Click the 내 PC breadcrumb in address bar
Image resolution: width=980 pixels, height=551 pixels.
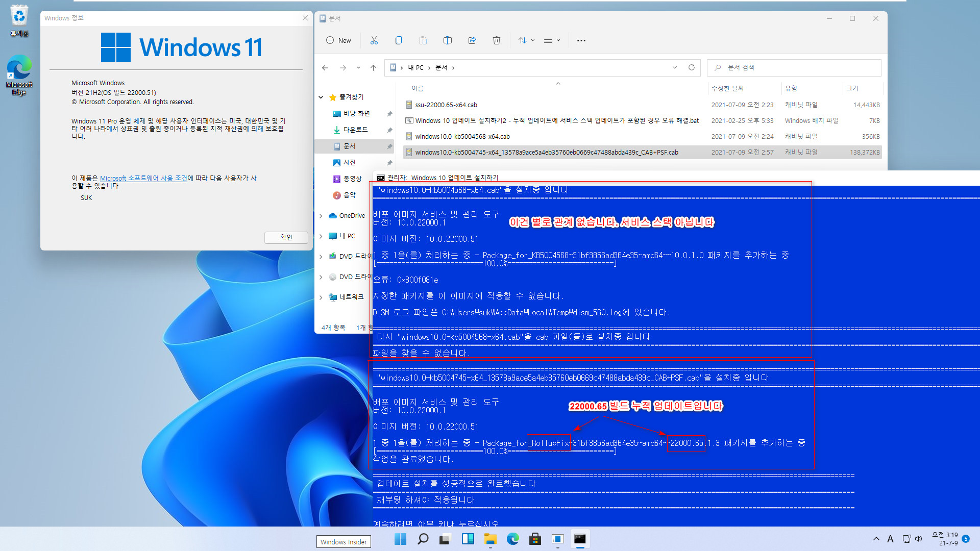[x=415, y=67]
